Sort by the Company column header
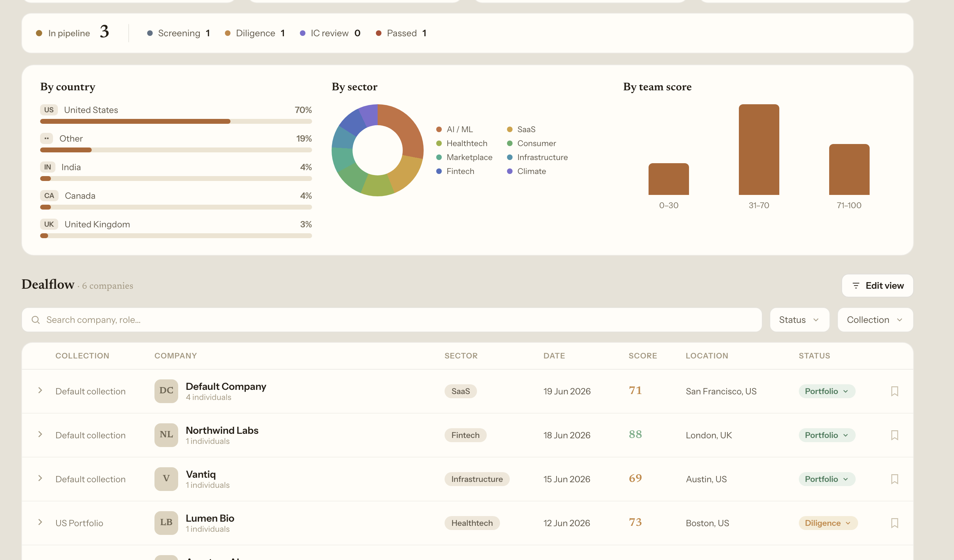Image resolution: width=954 pixels, height=560 pixels. click(x=175, y=356)
